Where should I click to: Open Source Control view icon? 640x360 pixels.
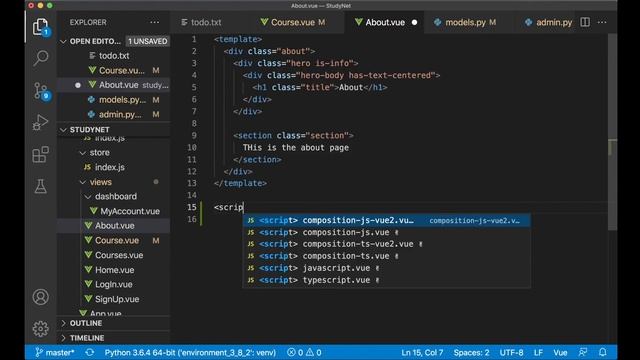click(41, 91)
